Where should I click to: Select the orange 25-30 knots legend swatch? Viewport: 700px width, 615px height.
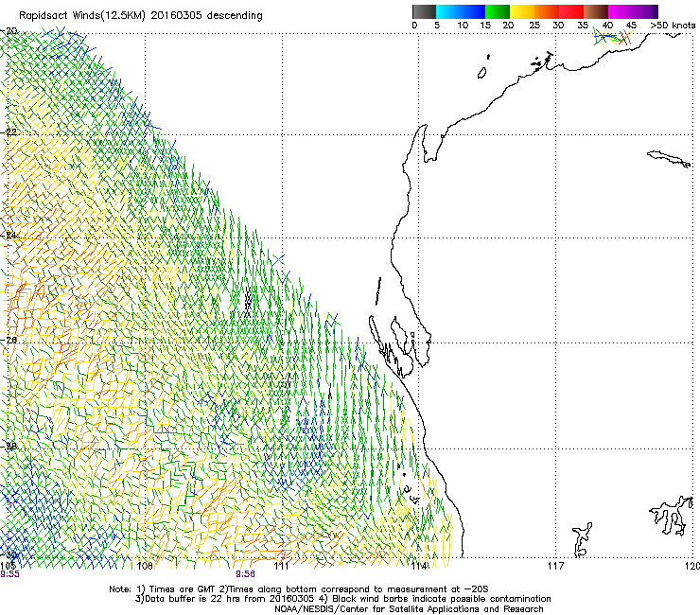point(547,11)
